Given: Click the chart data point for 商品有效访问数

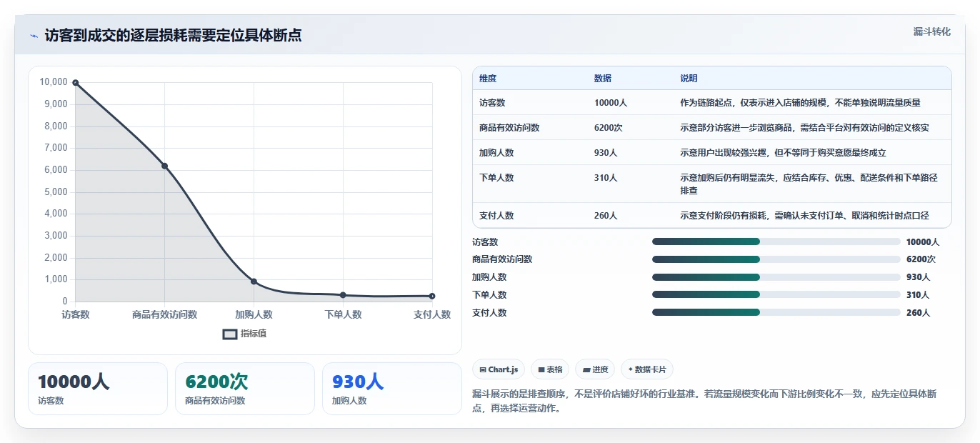Looking at the screenshot, I should coord(164,166).
